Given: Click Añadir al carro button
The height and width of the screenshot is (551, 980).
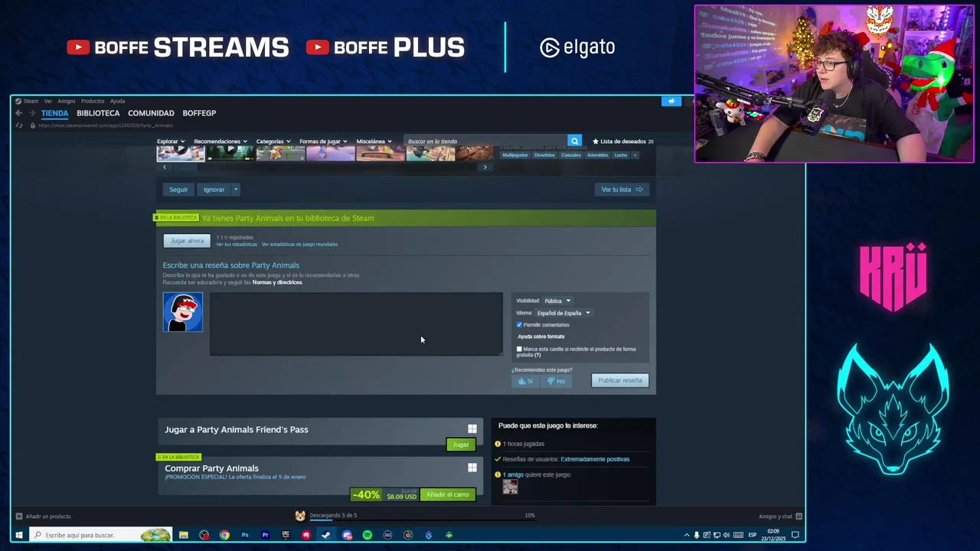Looking at the screenshot, I should [448, 495].
